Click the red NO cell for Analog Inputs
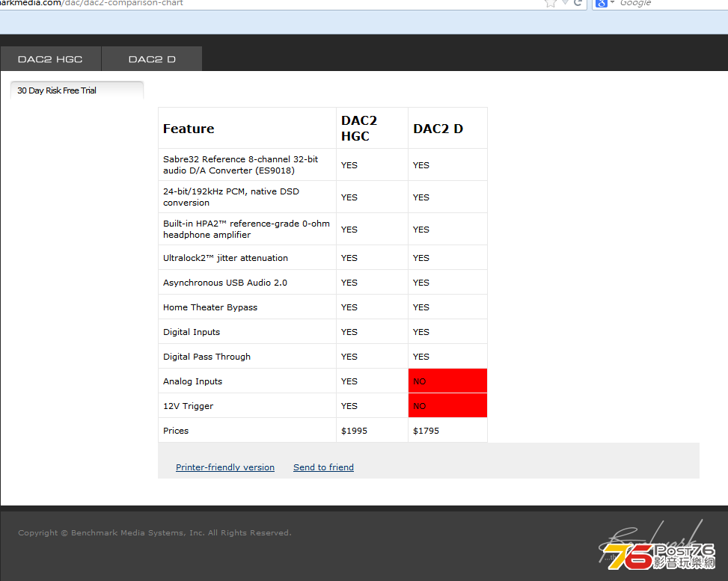The width and height of the screenshot is (728, 581). tap(447, 381)
